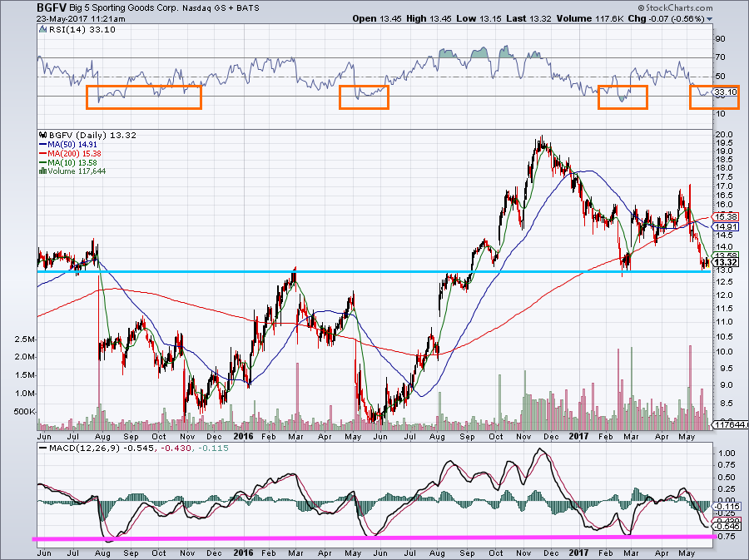Click the 10.0 price level on the right axis

click(724, 352)
